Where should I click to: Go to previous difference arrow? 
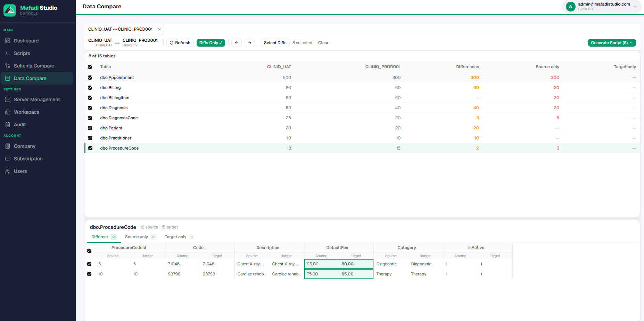pos(237,43)
